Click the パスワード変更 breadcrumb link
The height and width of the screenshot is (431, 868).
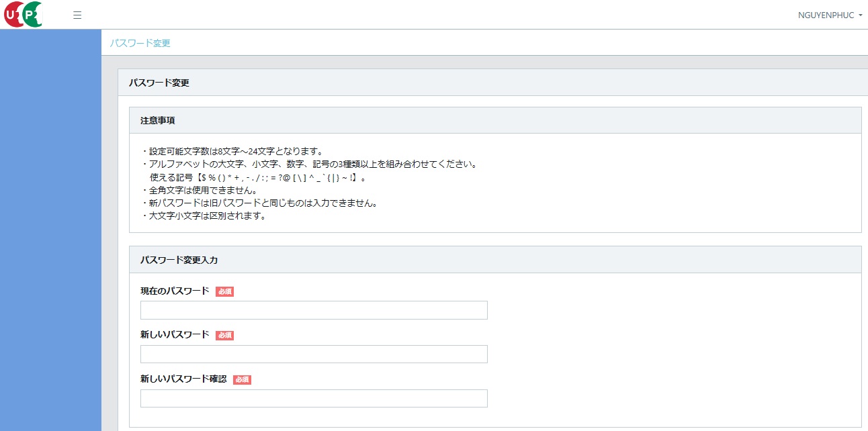click(x=140, y=42)
